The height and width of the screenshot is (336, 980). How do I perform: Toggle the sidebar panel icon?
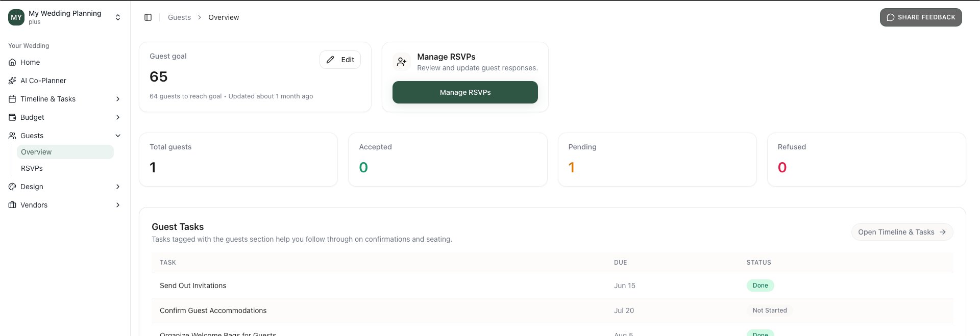(148, 17)
